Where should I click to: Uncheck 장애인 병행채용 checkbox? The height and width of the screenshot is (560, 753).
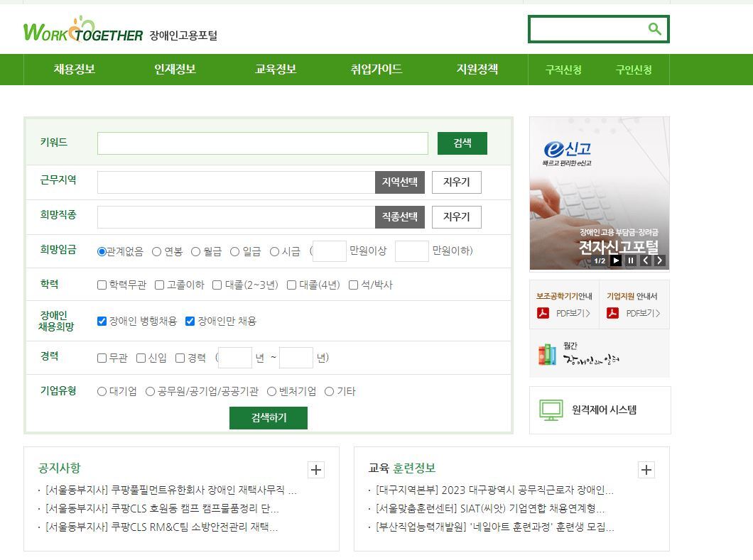102,321
